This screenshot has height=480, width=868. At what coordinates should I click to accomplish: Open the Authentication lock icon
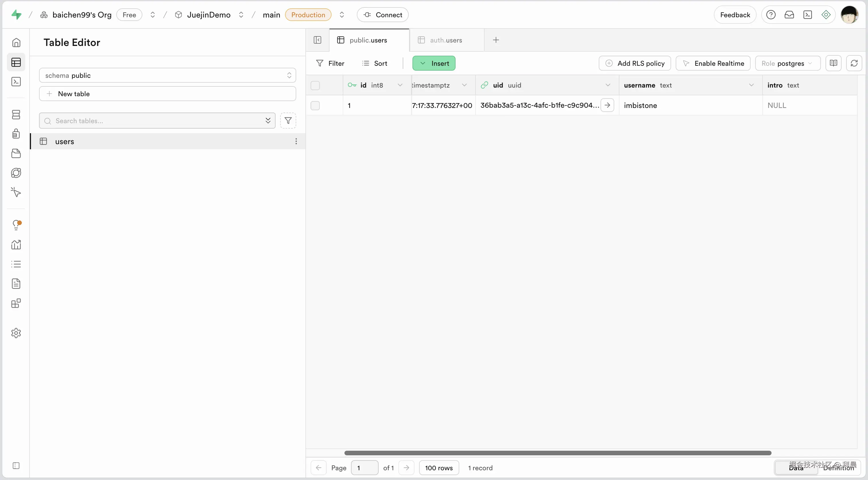click(x=16, y=134)
